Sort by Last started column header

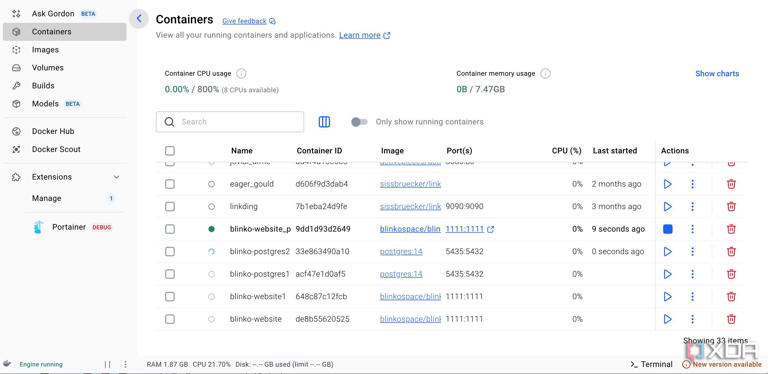615,151
